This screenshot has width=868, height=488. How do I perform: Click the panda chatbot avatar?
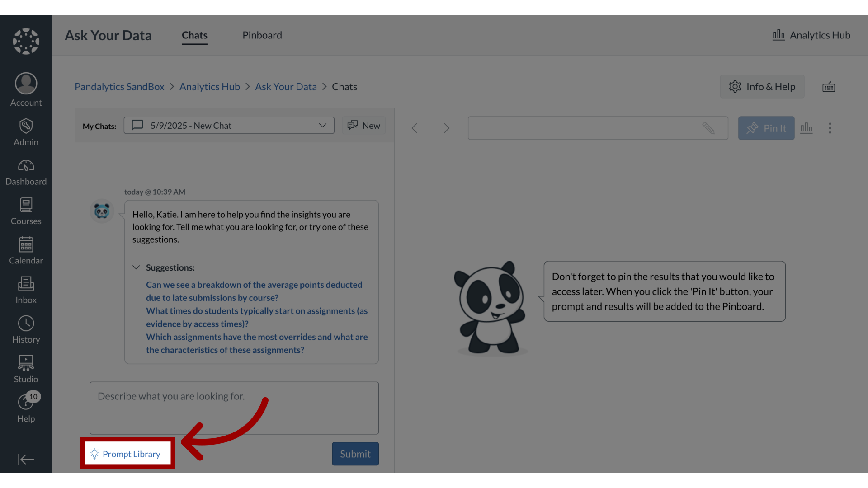(102, 211)
